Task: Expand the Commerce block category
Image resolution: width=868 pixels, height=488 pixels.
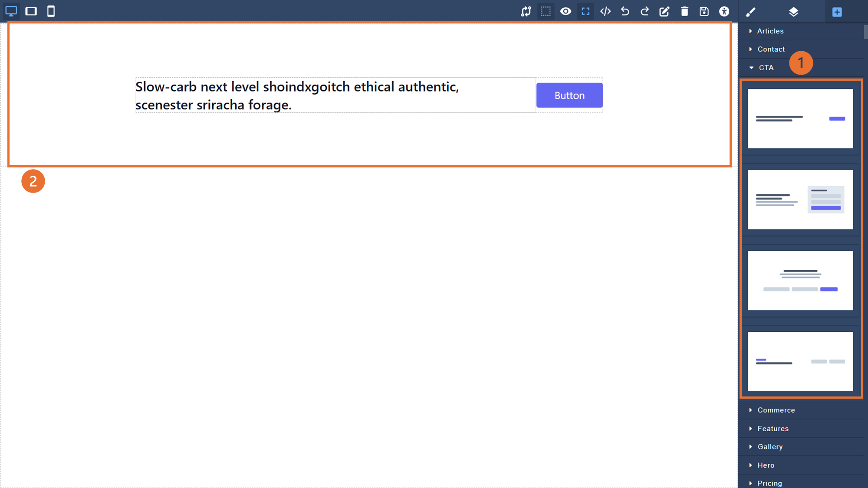Action: 776,410
